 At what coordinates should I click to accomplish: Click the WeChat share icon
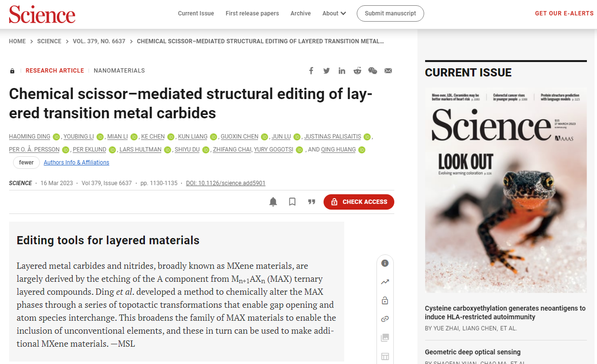click(373, 71)
